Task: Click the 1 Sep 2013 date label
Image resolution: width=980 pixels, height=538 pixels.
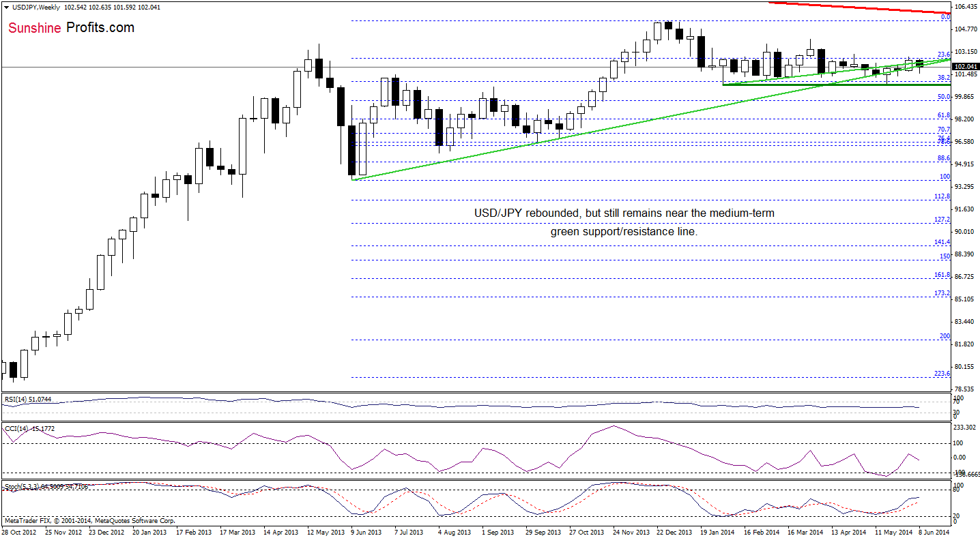Action: (x=498, y=531)
